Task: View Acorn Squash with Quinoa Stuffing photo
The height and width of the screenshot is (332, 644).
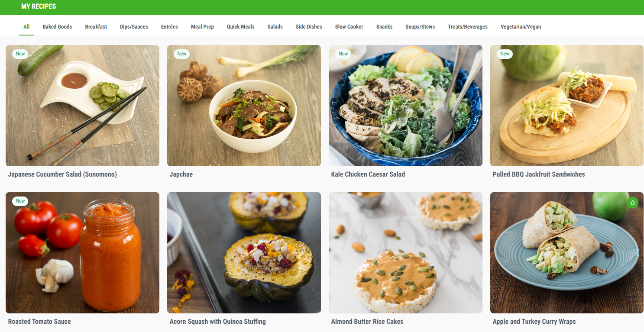Action: click(x=244, y=253)
